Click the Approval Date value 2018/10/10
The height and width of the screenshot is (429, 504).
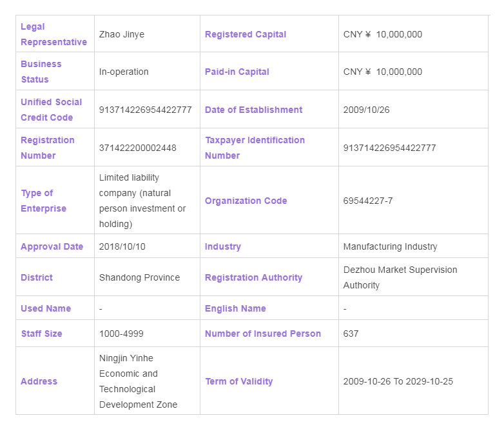123,246
